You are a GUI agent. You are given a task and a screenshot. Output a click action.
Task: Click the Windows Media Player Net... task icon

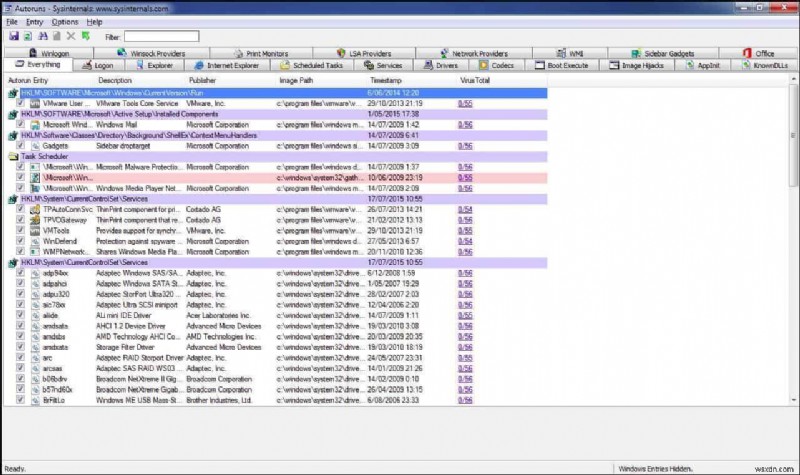point(35,188)
